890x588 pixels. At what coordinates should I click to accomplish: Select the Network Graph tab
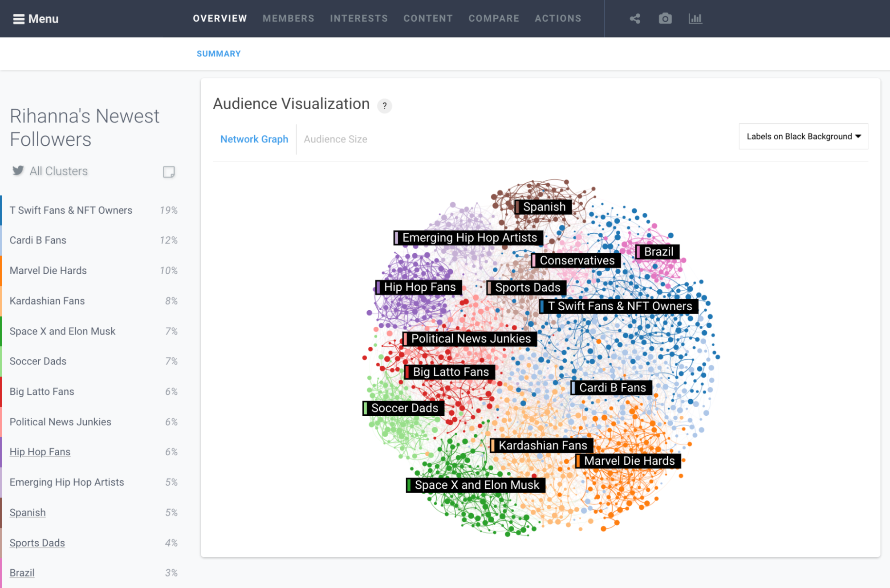coord(255,139)
